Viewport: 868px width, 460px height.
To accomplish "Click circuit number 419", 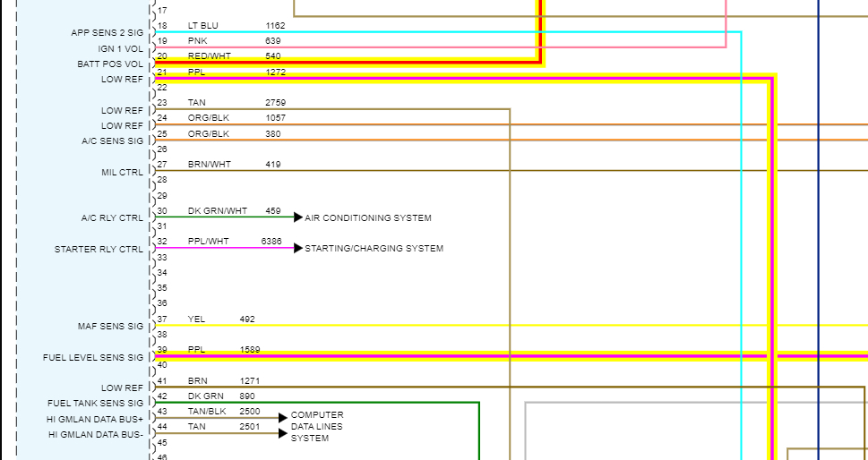I will [273, 164].
